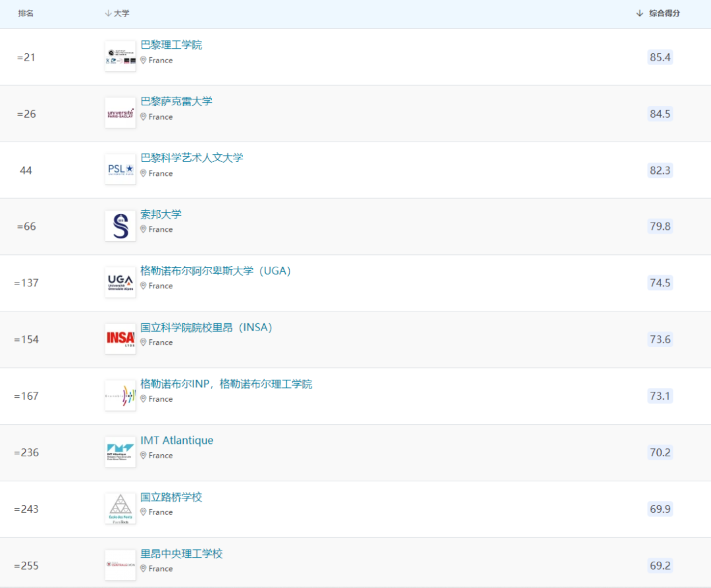Open the IMT Atlantique link

176,441
